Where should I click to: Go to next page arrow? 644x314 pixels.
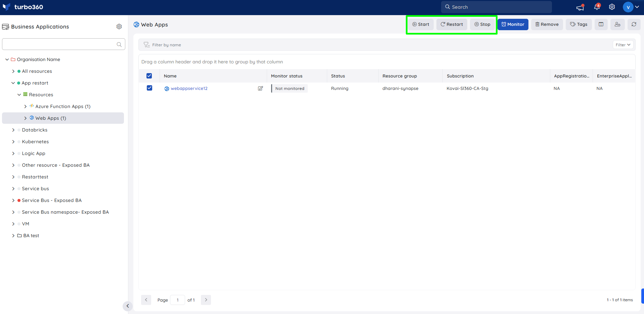206,300
